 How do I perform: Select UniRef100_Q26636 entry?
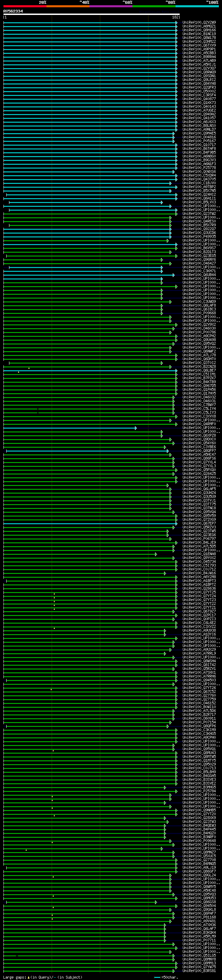pyautogui.click(x=199, y=588)
